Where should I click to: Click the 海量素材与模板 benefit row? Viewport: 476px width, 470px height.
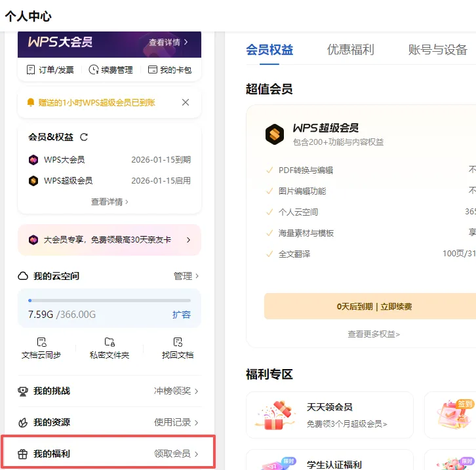pos(370,233)
